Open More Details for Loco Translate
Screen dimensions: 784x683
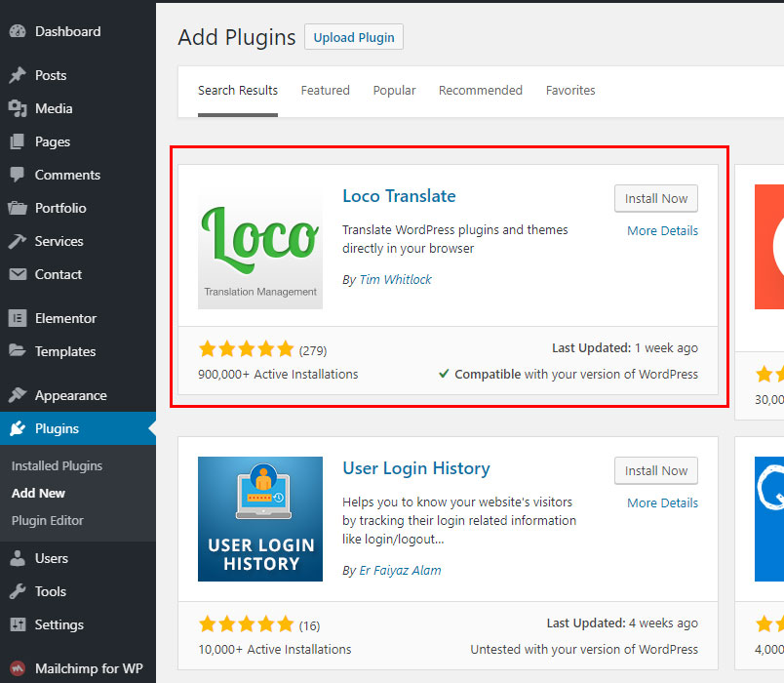tap(662, 231)
